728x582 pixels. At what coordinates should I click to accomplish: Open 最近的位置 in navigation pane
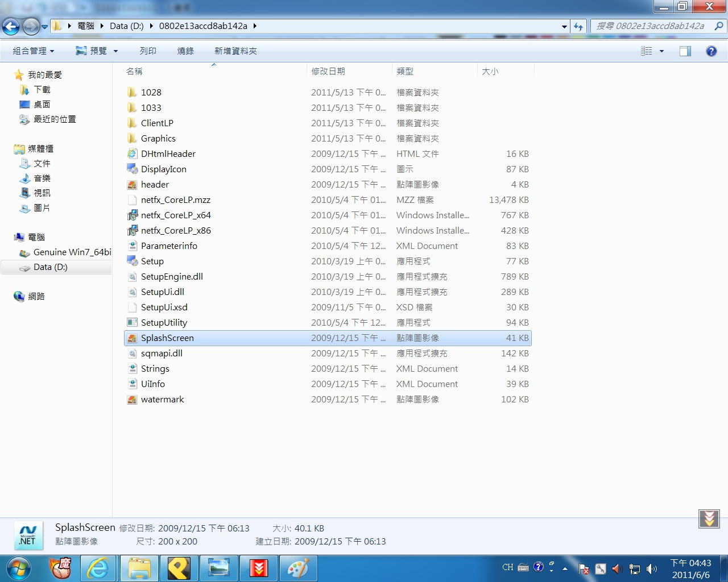click(x=55, y=119)
